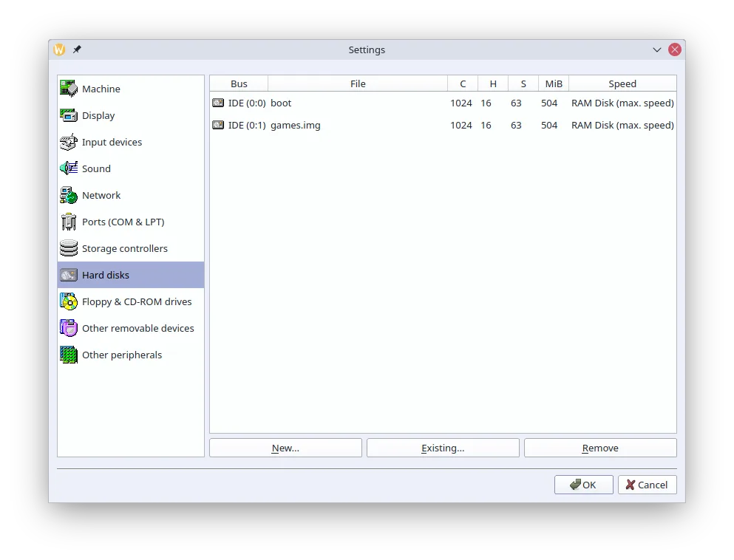Screen dimensions: 734x560
Task: Click the Other peripherals green chip icon
Action: (x=69, y=355)
